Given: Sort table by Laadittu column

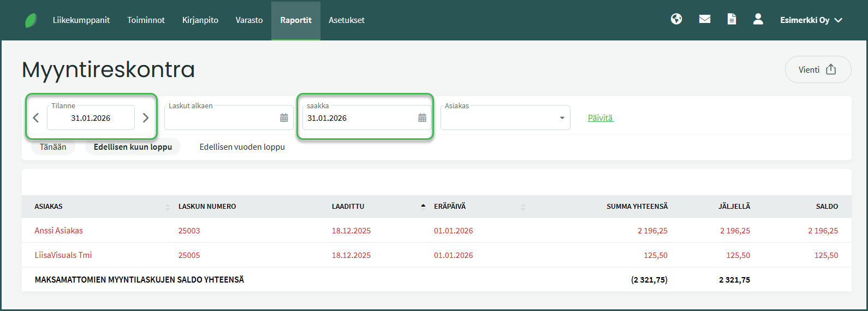Looking at the screenshot, I should point(348,207).
